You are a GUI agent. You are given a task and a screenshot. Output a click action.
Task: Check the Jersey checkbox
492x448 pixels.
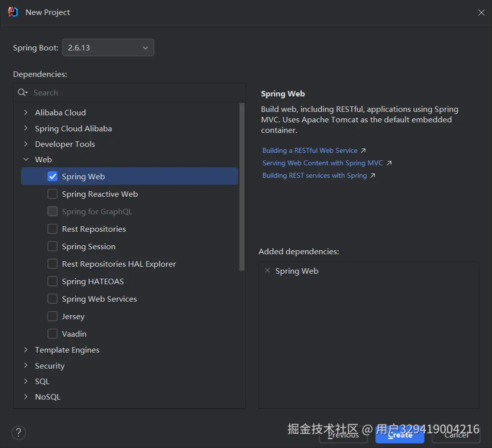pos(52,316)
